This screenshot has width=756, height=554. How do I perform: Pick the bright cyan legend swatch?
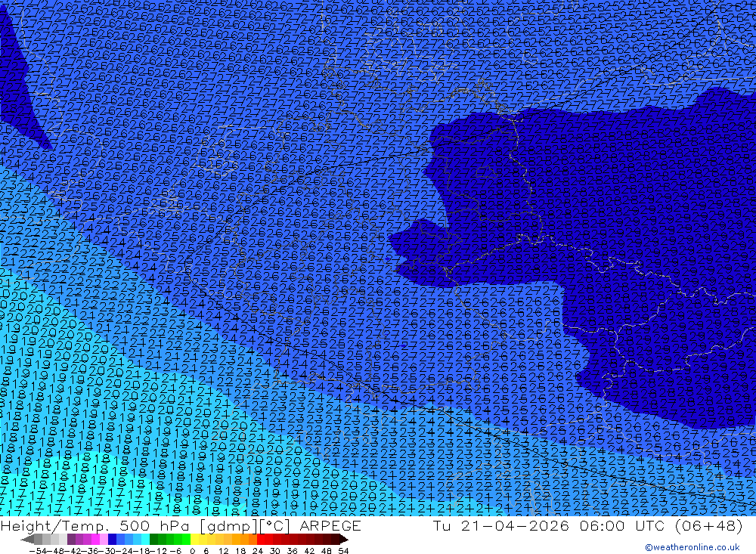(x=145, y=540)
